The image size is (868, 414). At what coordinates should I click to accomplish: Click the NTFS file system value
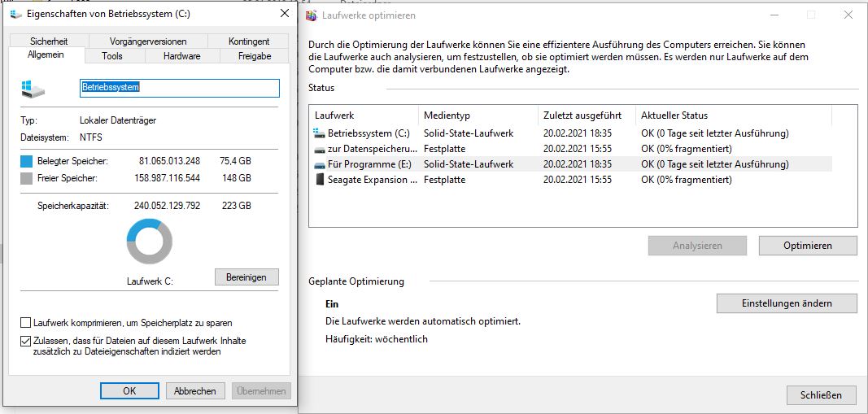[x=91, y=137]
